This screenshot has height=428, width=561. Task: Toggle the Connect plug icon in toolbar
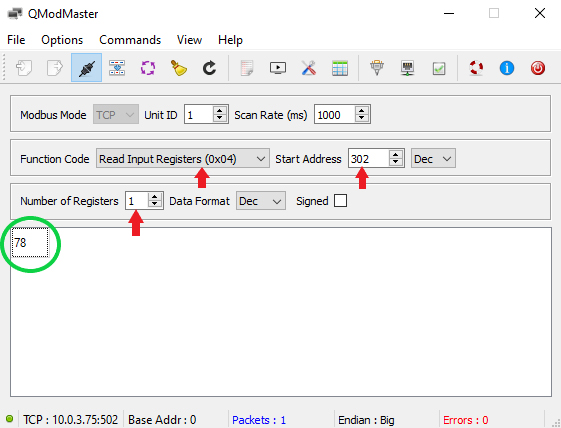(86, 68)
